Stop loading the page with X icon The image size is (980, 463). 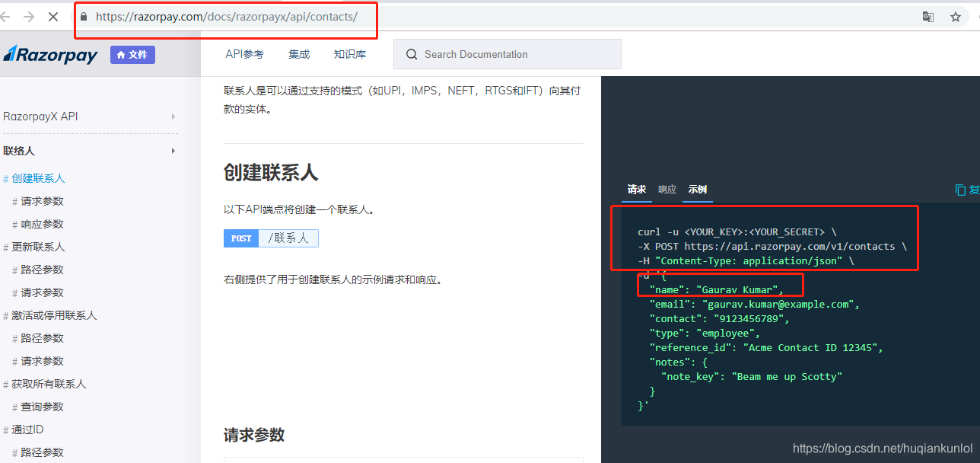point(52,16)
